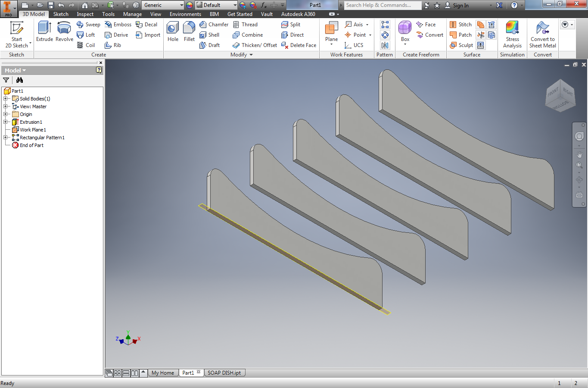Select the Extrude tool
Image resolution: width=588 pixels, height=388 pixels.
(44, 31)
